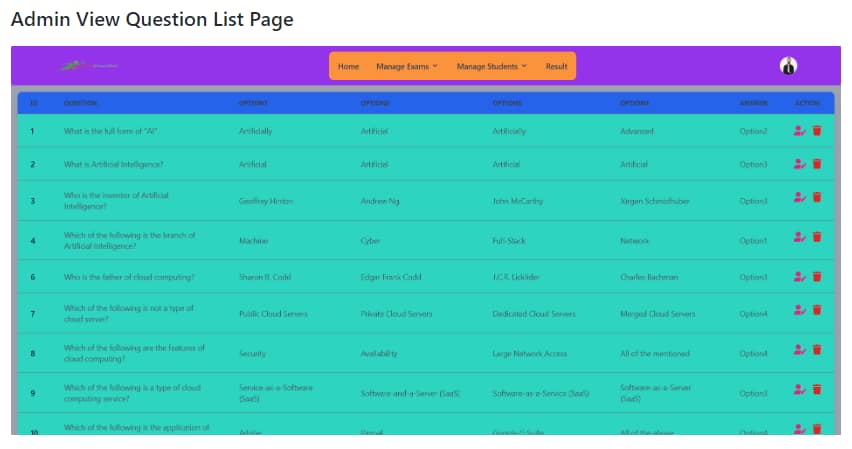Edit question 6 about cloud computing father
Viewport: 852px width, 449px height.
[x=799, y=276]
